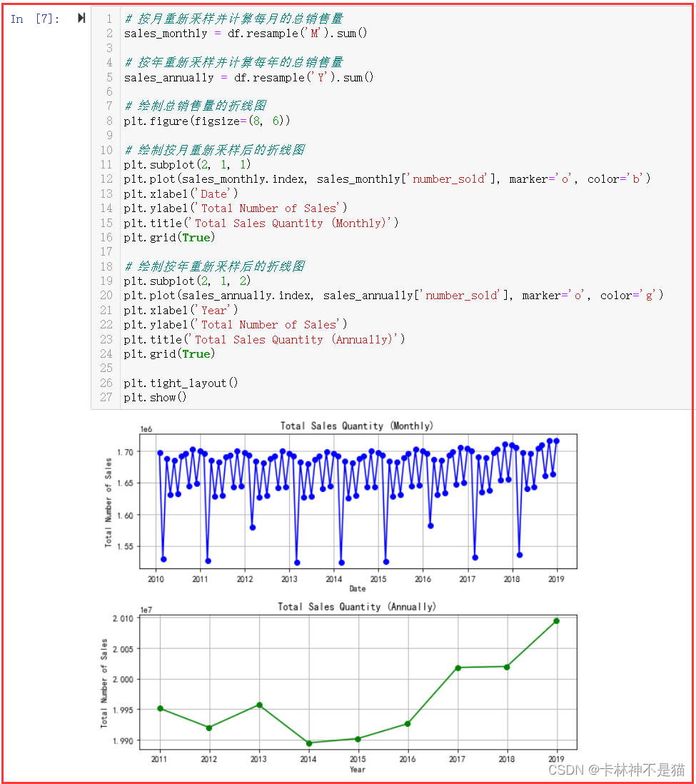Click the plt.show() line
Viewport: 696px width, 784px height.
pyautogui.click(x=155, y=398)
